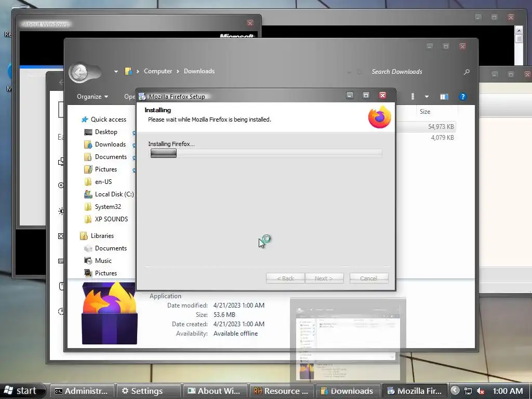
Task: Select Downloads in the address breadcrumb
Action: 199,71
